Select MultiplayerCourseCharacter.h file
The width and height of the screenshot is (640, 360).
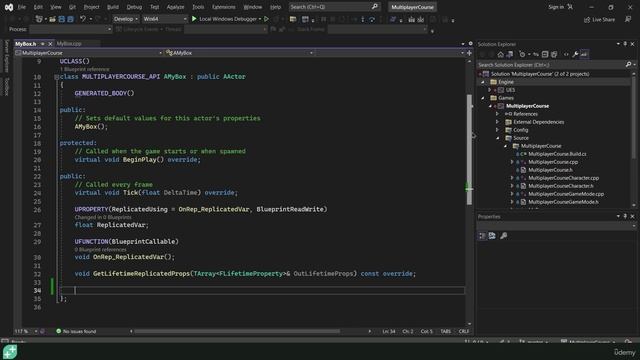pos(561,186)
